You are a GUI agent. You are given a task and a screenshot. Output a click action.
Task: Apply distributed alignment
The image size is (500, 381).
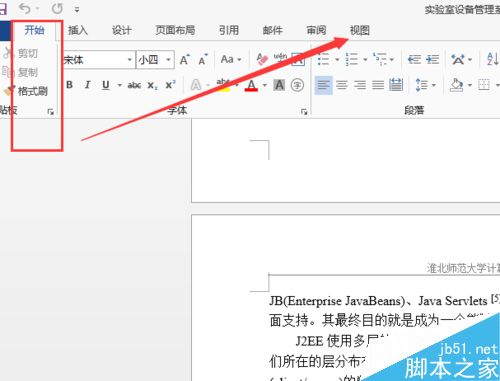pos(396,85)
